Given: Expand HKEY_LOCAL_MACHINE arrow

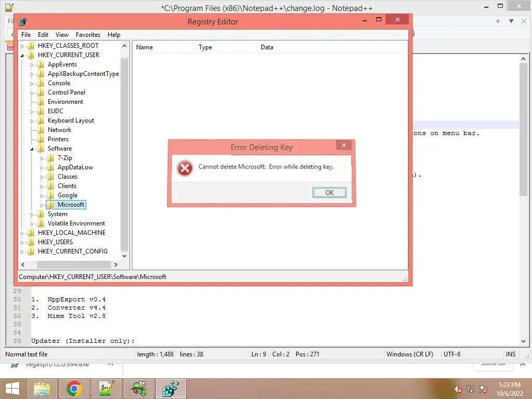Looking at the screenshot, I should coord(22,233).
